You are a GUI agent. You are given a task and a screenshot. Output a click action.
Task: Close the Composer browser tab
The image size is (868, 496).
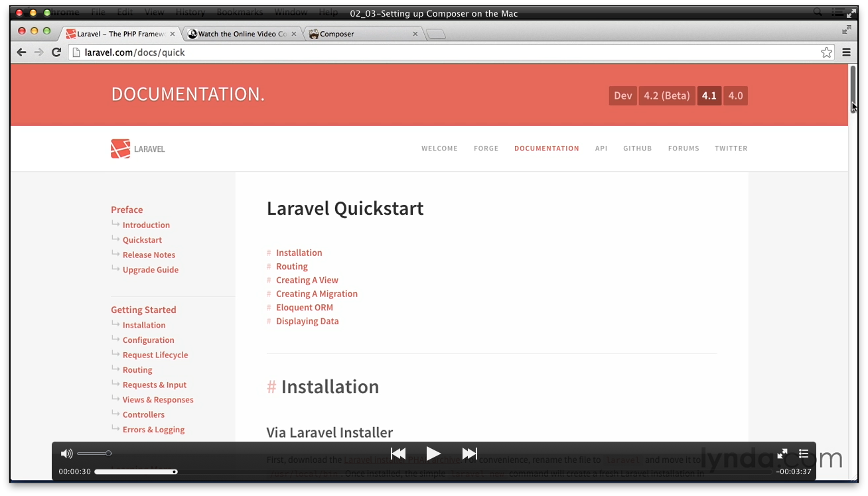click(x=416, y=34)
